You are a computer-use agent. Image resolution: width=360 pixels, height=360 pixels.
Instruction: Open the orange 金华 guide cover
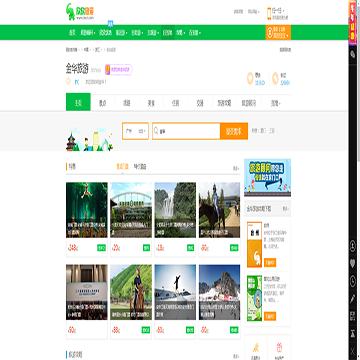pos(254,245)
